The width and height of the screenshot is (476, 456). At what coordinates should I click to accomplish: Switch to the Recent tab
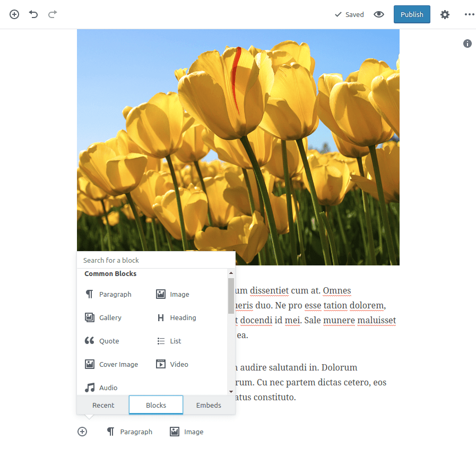coord(103,405)
